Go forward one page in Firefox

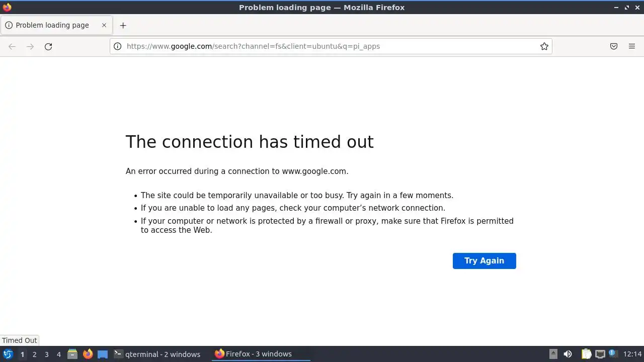30,46
